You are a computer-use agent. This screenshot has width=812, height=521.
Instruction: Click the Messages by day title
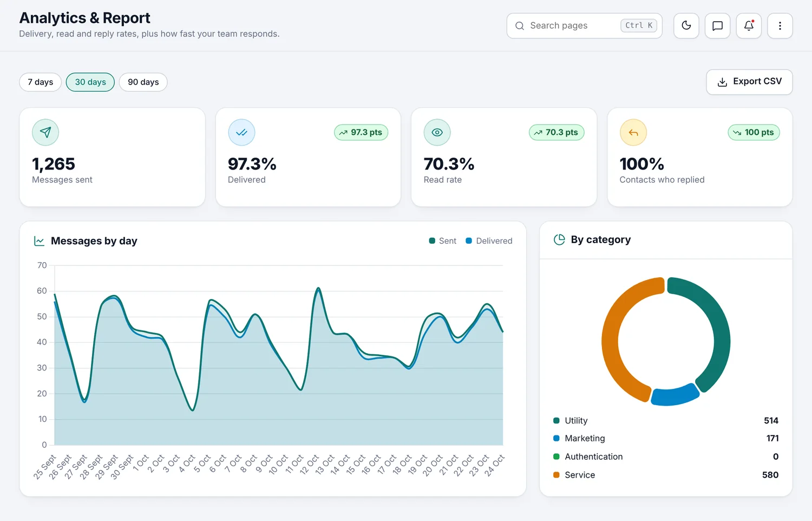coord(94,241)
